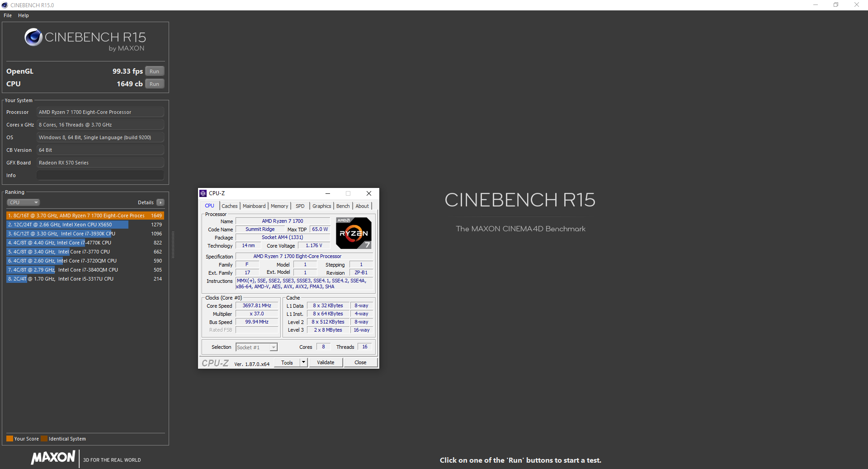Click the Close button in CPU-Z
The image size is (868, 469).
360,362
